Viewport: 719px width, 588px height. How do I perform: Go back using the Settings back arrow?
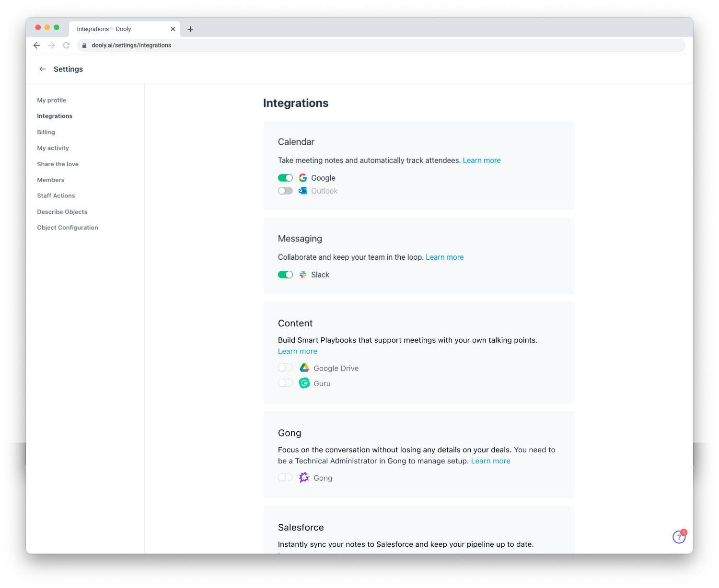point(43,69)
